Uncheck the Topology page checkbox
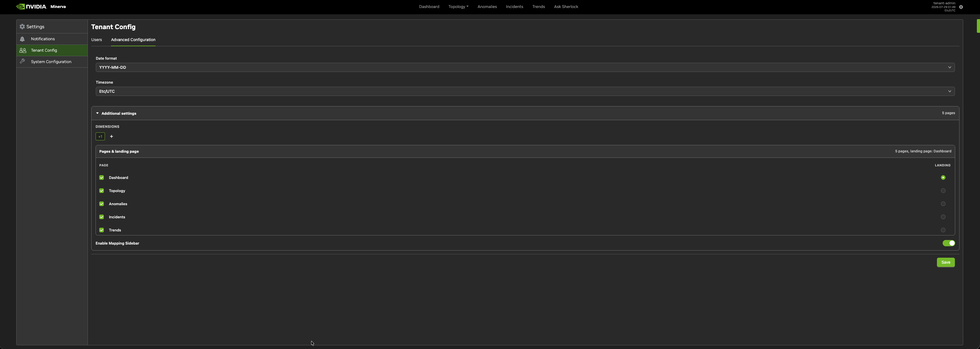 (102, 191)
